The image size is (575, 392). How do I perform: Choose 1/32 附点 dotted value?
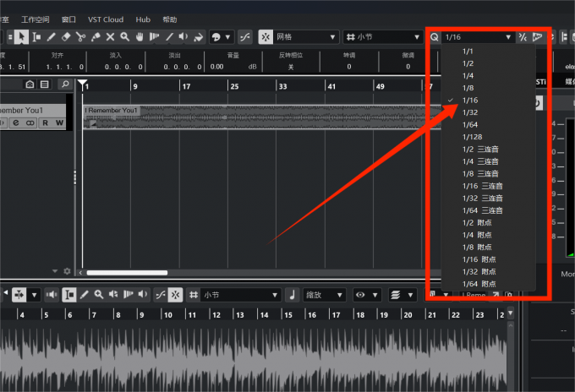(x=488, y=272)
